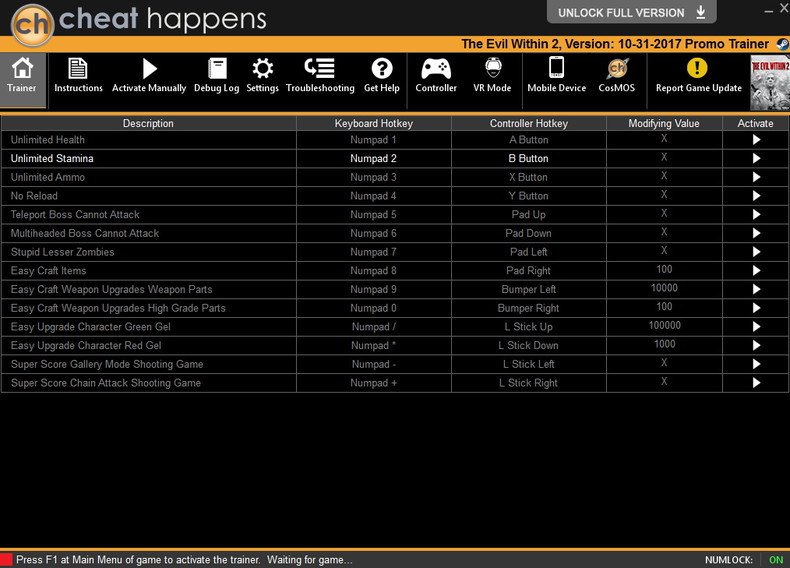Activate Teleport Boss Cannot Attack cheat
The height and width of the screenshot is (568, 790).
756,215
